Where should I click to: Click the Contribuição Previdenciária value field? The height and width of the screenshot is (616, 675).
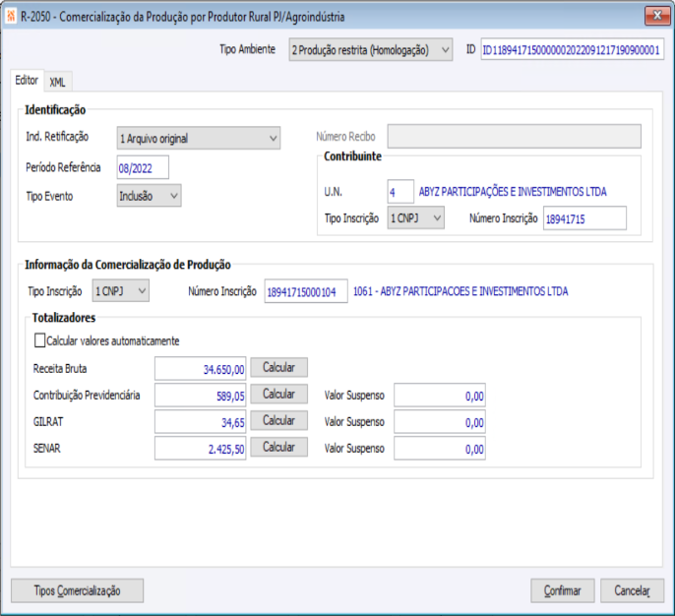tap(200, 396)
